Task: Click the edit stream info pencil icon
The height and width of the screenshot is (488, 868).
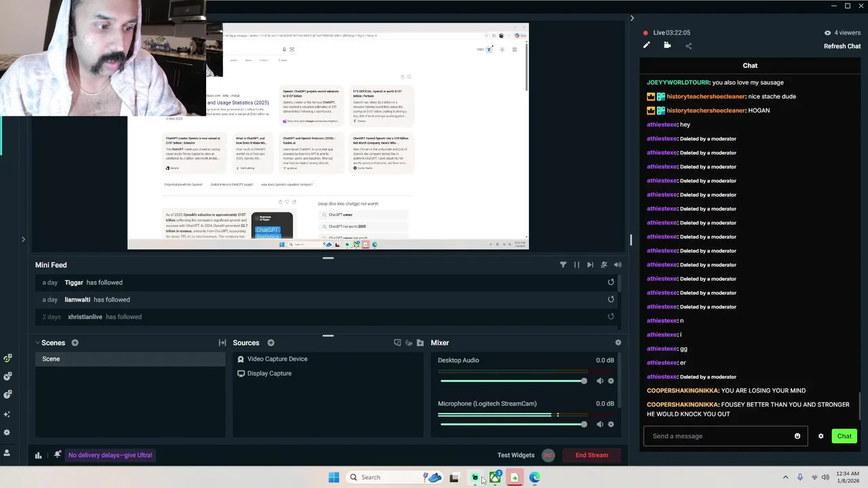Action: [646, 45]
